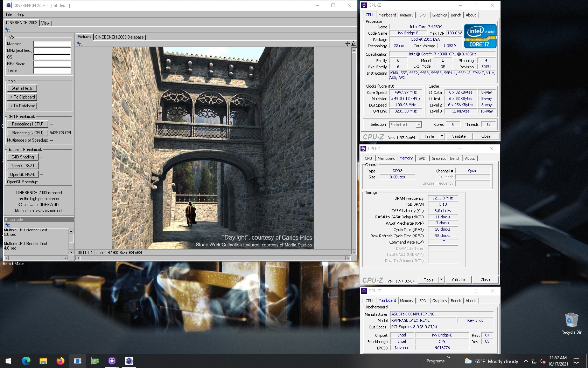Click console scrollbar up arrow
The width and height of the screenshot is (588, 368).
(x=71, y=231)
